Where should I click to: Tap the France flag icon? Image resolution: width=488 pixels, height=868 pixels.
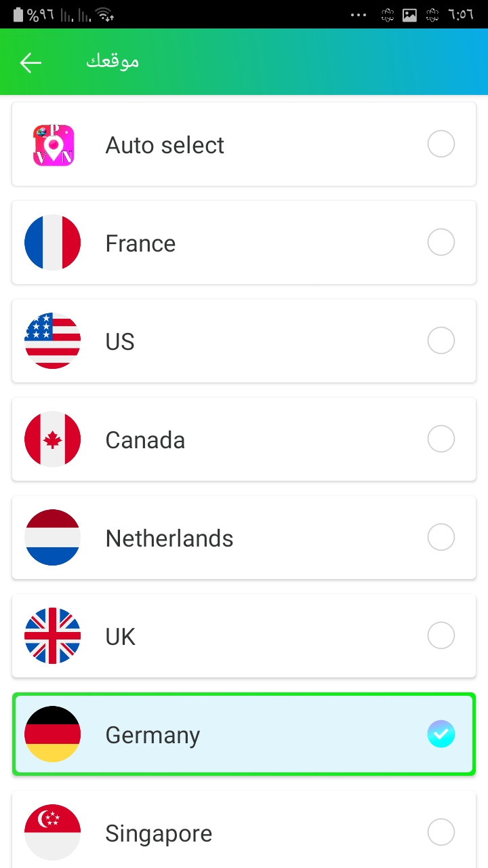53,243
